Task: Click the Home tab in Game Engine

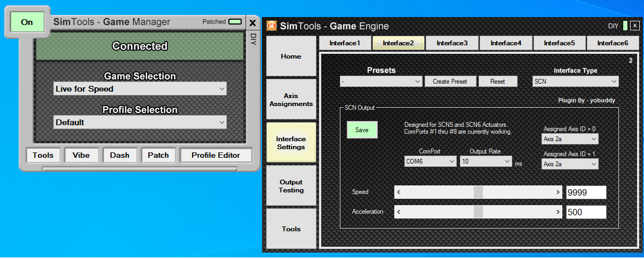Action: click(x=291, y=56)
